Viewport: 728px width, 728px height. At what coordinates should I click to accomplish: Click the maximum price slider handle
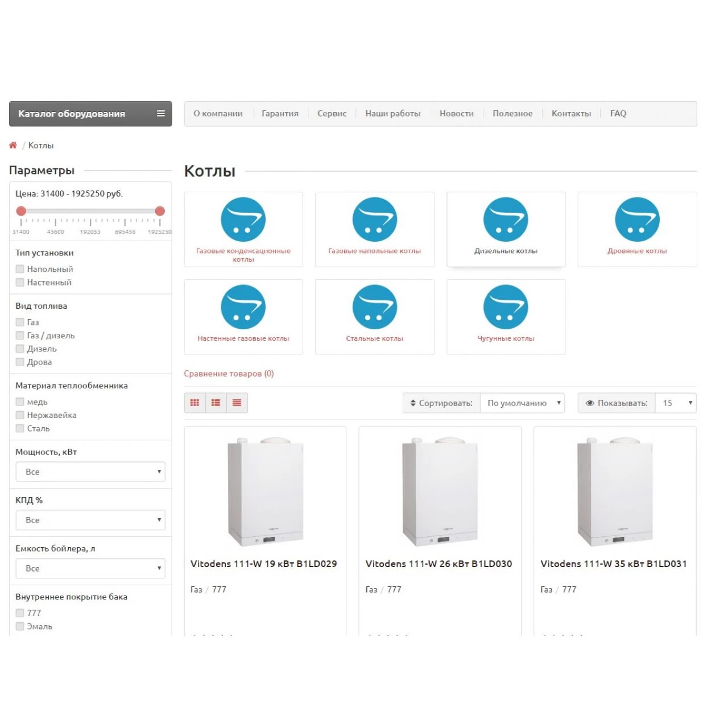[x=160, y=211]
